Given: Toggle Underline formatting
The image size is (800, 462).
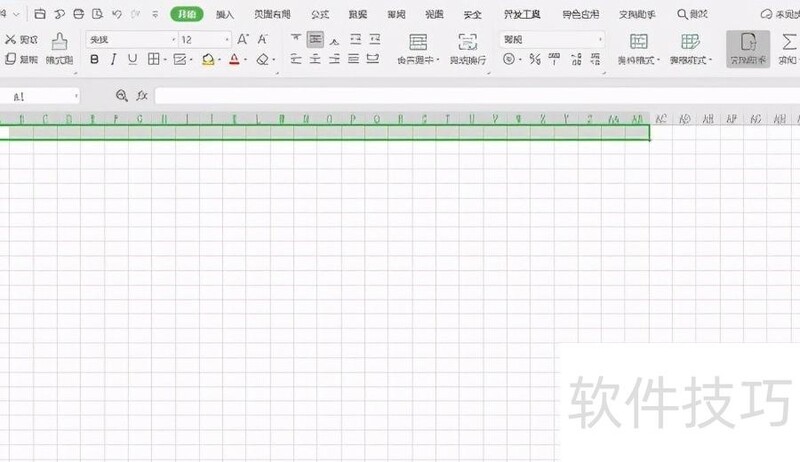Looking at the screenshot, I should pos(133,60).
